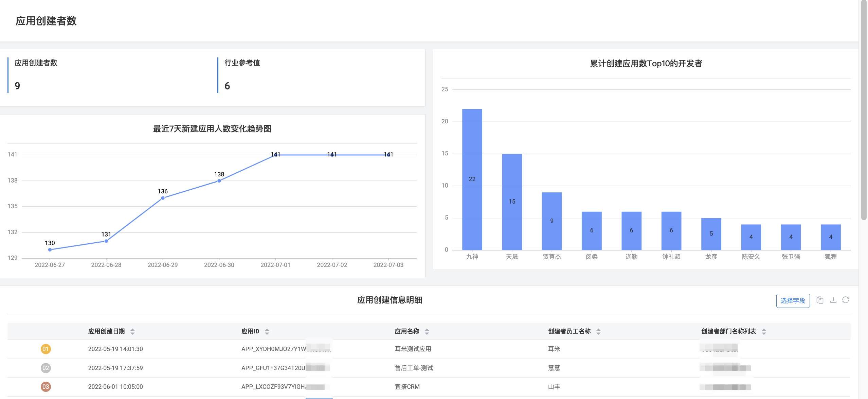Refresh the 应用创建信息明细 table
The width and height of the screenshot is (868, 399).
(x=846, y=300)
